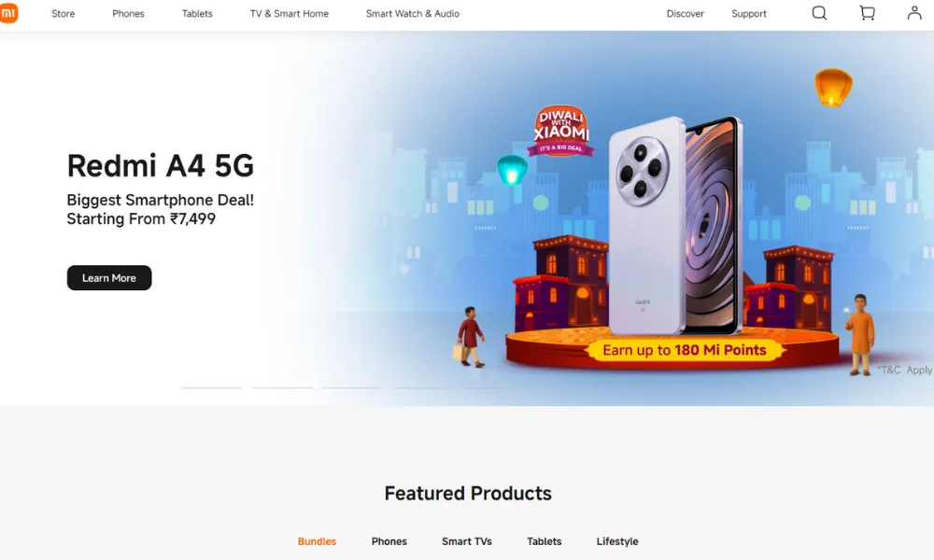The image size is (934, 560).
Task: Expand Smart Watch & Audio menu
Action: (413, 14)
